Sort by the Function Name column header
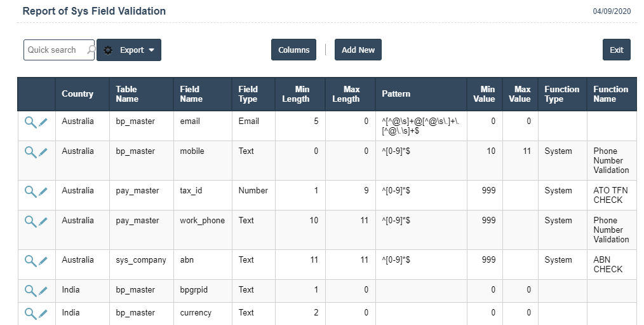Image resolution: width=644 pixels, height=325 pixels. coord(610,94)
